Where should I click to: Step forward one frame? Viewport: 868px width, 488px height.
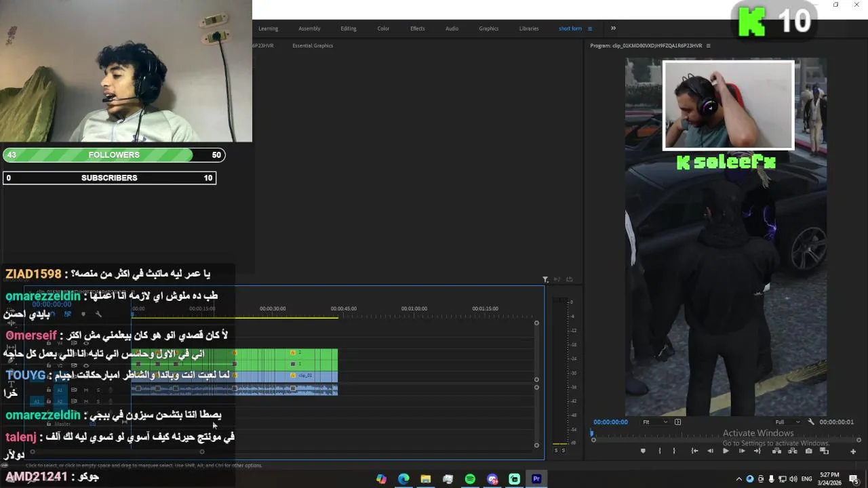click(x=742, y=451)
